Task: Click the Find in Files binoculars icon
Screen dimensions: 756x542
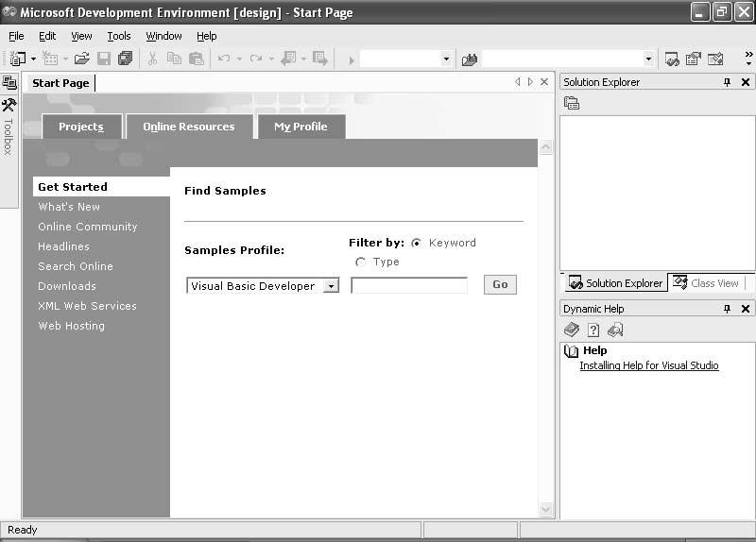Action: pos(470,59)
